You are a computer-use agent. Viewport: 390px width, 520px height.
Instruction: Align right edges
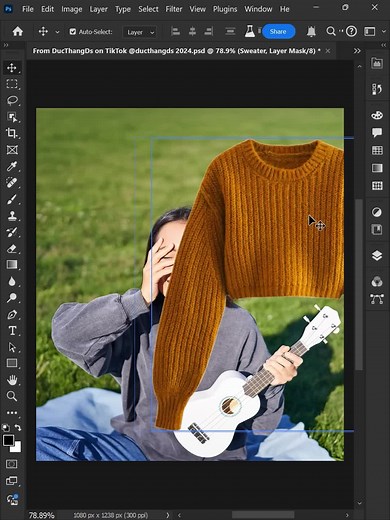click(209, 32)
